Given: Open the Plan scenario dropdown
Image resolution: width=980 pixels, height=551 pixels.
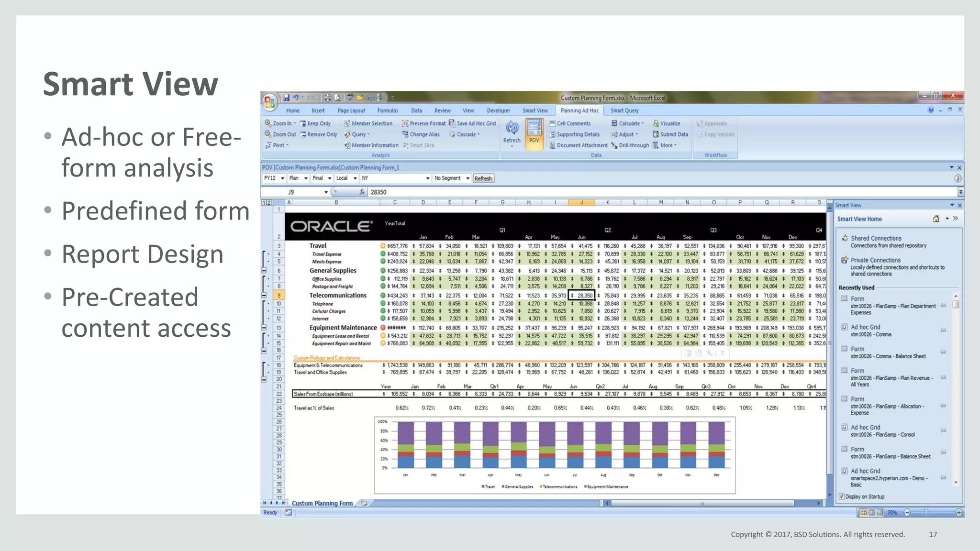Looking at the screenshot, I should (x=306, y=178).
